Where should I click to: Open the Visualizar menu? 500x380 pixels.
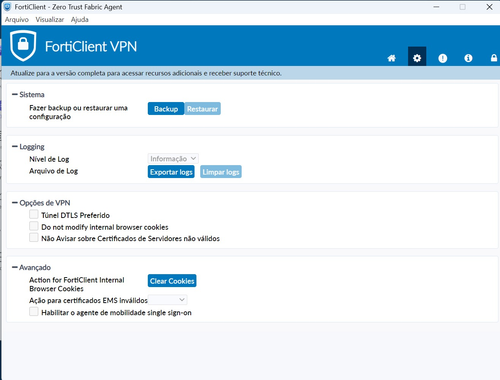click(50, 20)
